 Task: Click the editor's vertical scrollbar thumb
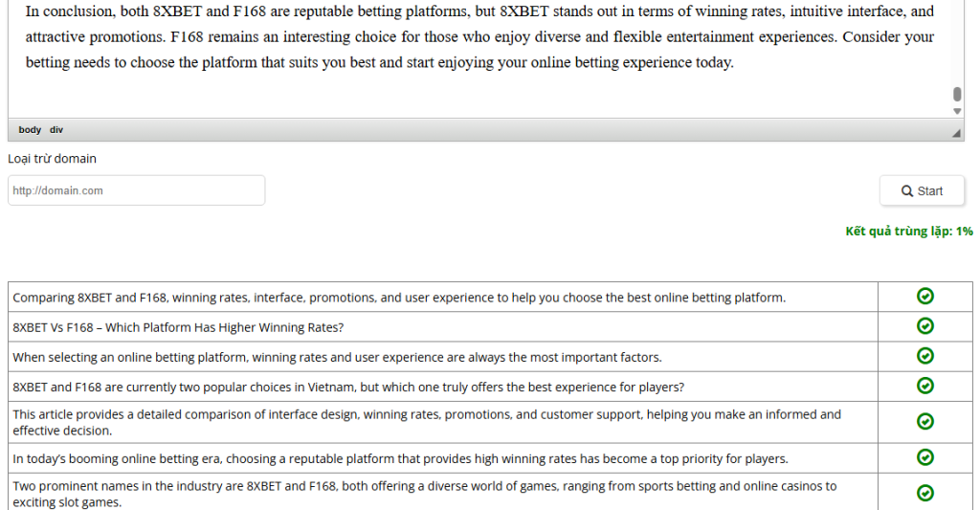point(957,94)
